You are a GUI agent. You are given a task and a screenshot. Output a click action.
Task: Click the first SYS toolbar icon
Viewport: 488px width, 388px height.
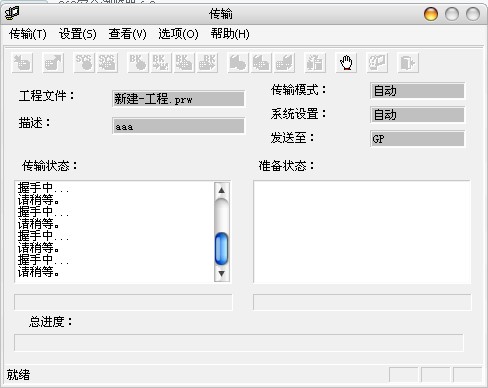coord(84,63)
